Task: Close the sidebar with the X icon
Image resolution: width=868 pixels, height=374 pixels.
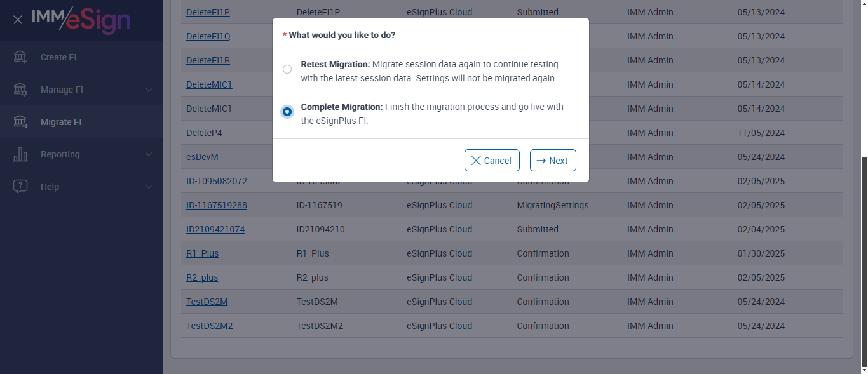Action: click(x=18, y=20)
